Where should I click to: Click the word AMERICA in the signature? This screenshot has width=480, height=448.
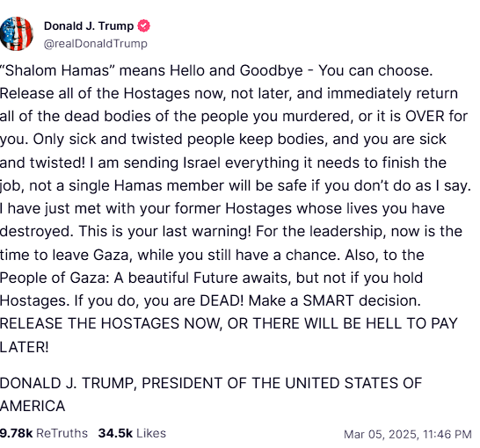pyautogui.click(x=33, y=407)
